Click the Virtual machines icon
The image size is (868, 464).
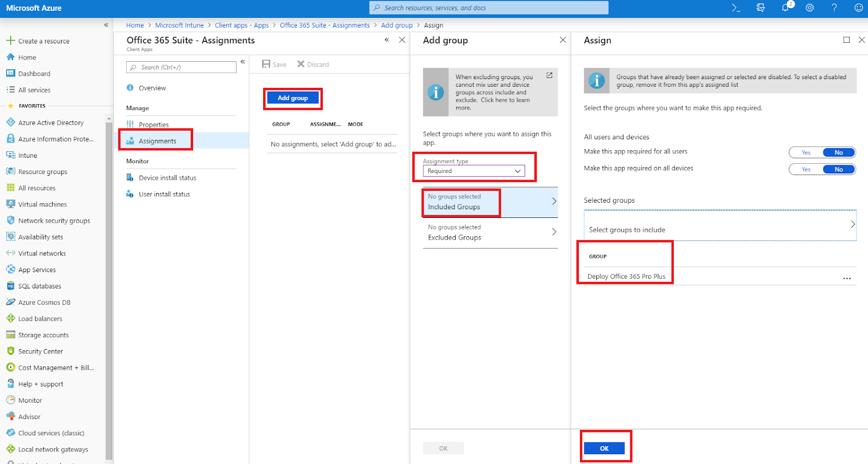pos(10,204)
